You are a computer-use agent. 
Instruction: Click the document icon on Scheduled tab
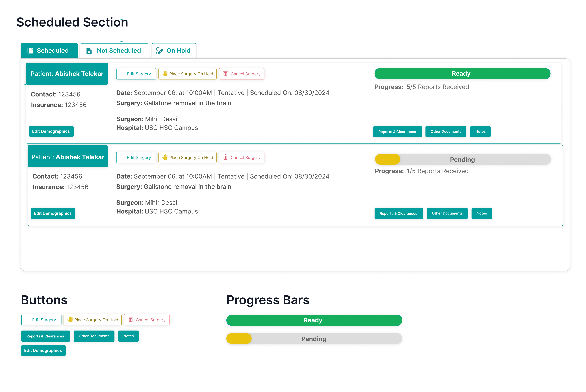[x=30, y=51]
